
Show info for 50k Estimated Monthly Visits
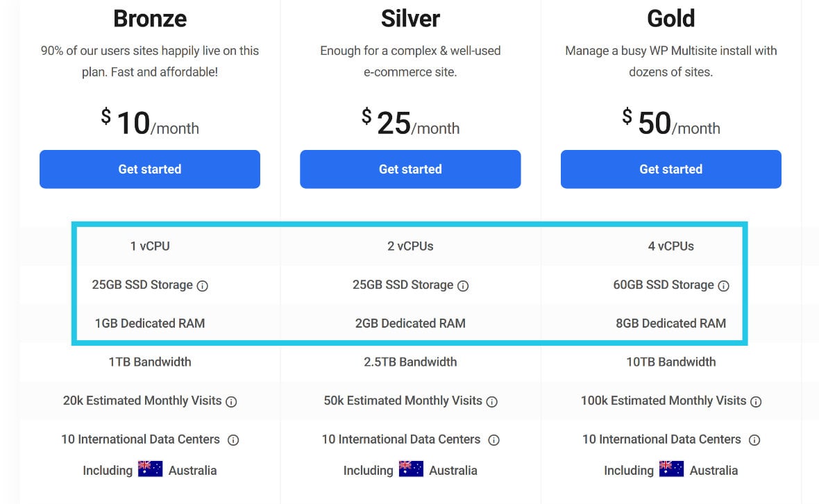(492, 402)
